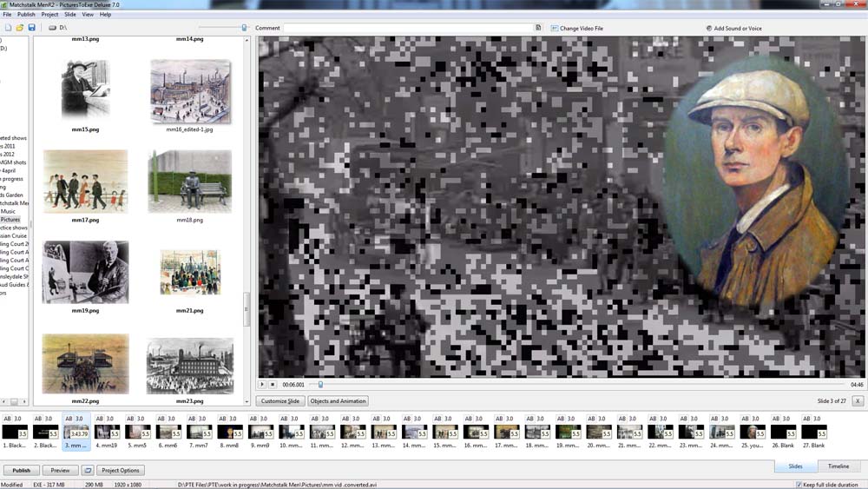Click the comment field's edit icon
The image size is (868, 489).
pyautogui.click(x=538, y=28)
